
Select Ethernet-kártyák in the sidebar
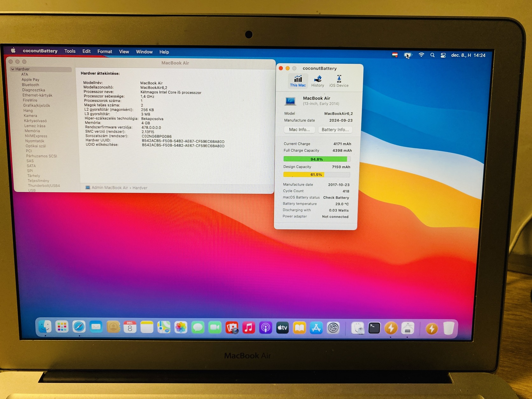click(x=37, y=95)
